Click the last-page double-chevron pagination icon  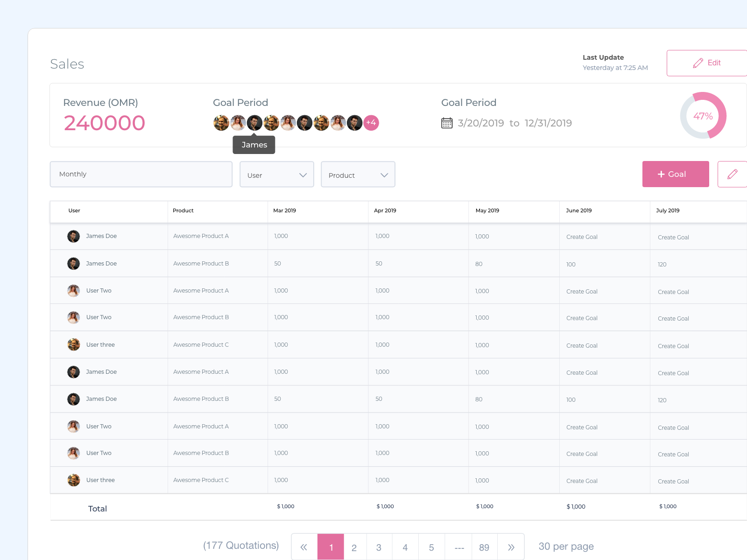(511, 546)
